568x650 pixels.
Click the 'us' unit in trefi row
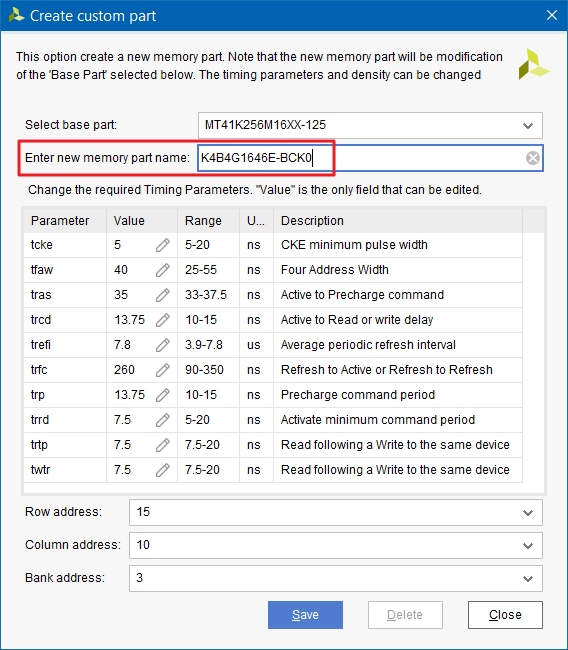254,345
